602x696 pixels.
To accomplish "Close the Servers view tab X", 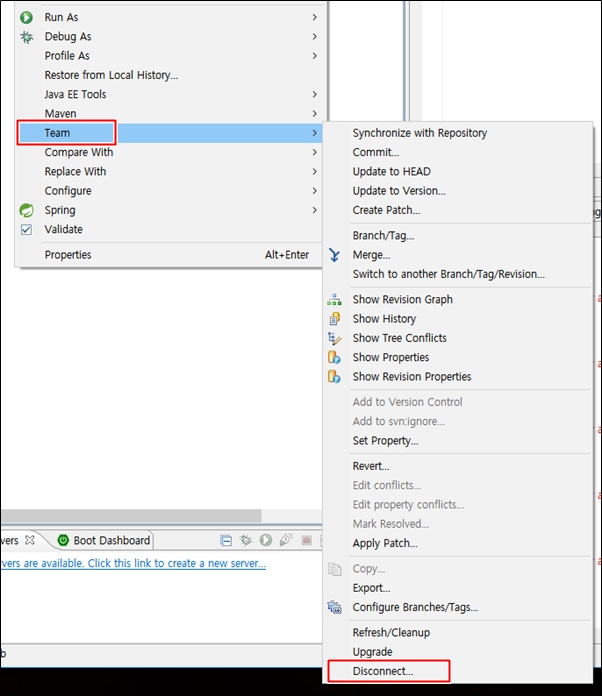I will (x=30, y=540).
